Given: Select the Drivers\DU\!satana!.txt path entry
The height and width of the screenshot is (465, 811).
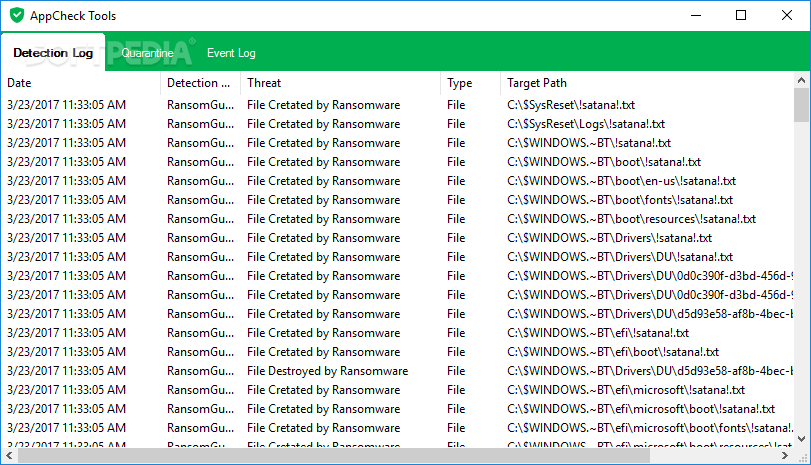Looking at the screenshot, I should point(620,257).
